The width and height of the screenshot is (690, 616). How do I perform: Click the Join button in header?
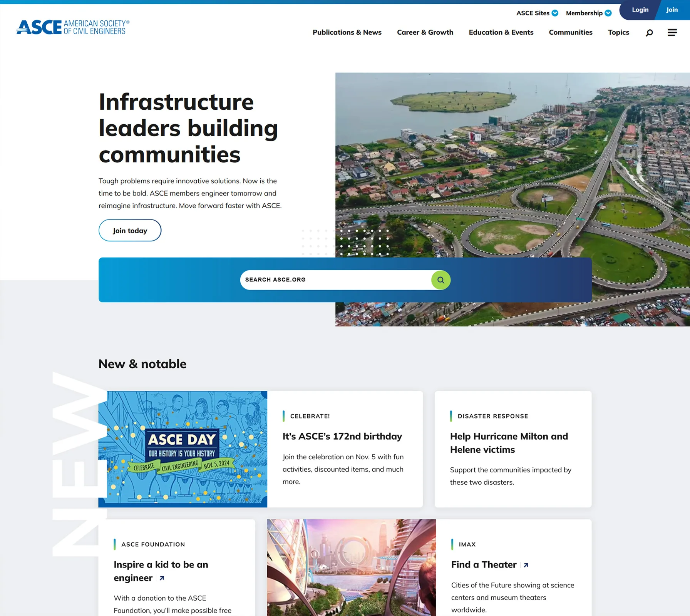coord(672,10)
